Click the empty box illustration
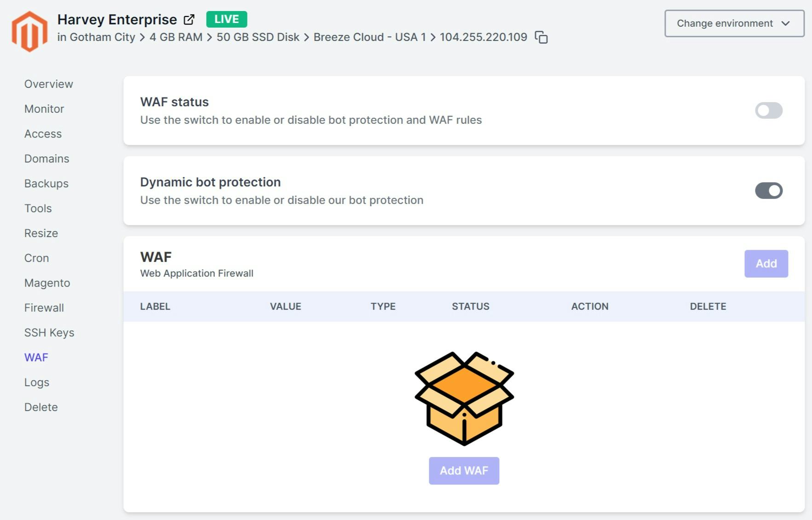This screenshot has width=812, height=520. [464, 398]
